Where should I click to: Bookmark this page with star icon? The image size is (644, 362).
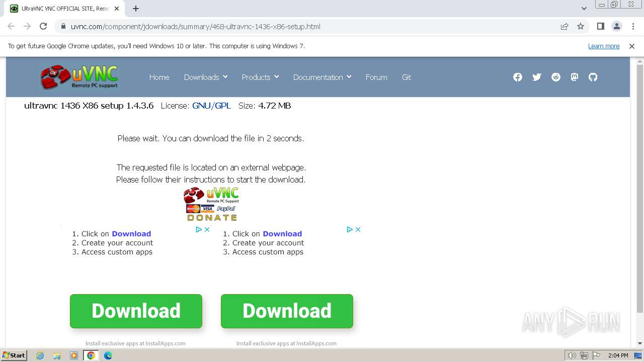[x=581, y=26]
